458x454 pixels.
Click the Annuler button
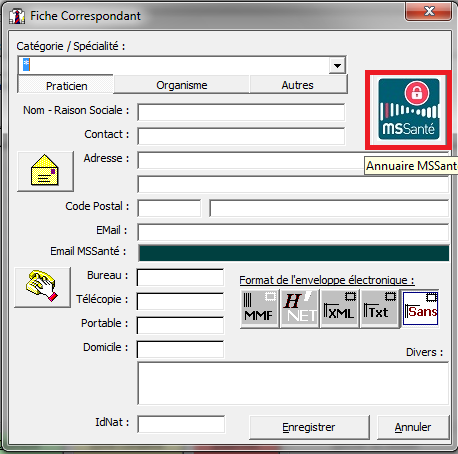413,427
